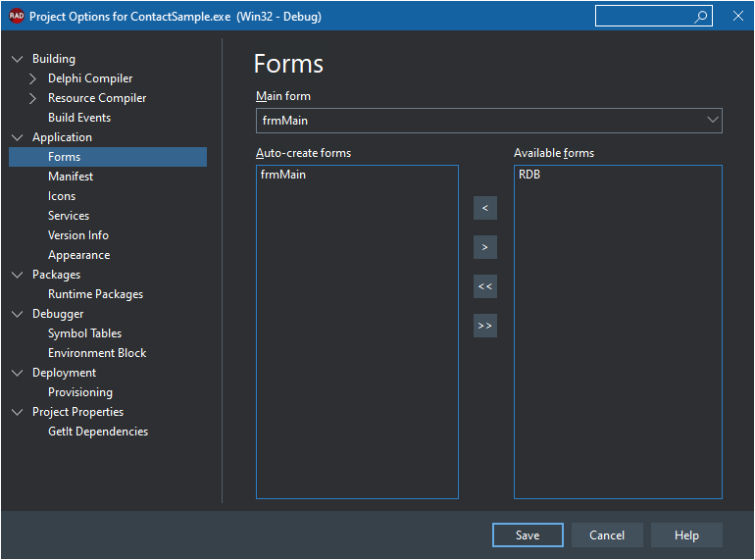Move selected form to available with >
Screen dimensions: 755x560
485,247
